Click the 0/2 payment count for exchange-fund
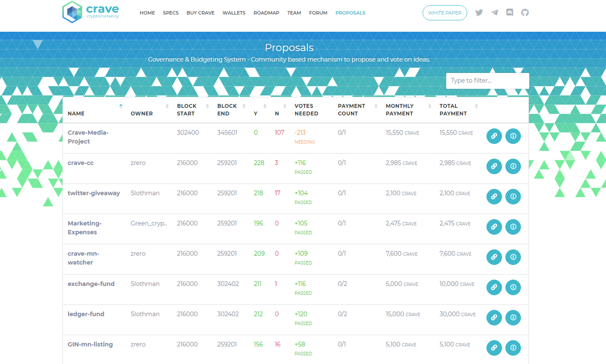This screenshot has height=364, width=606. click(x=342, y=284)
